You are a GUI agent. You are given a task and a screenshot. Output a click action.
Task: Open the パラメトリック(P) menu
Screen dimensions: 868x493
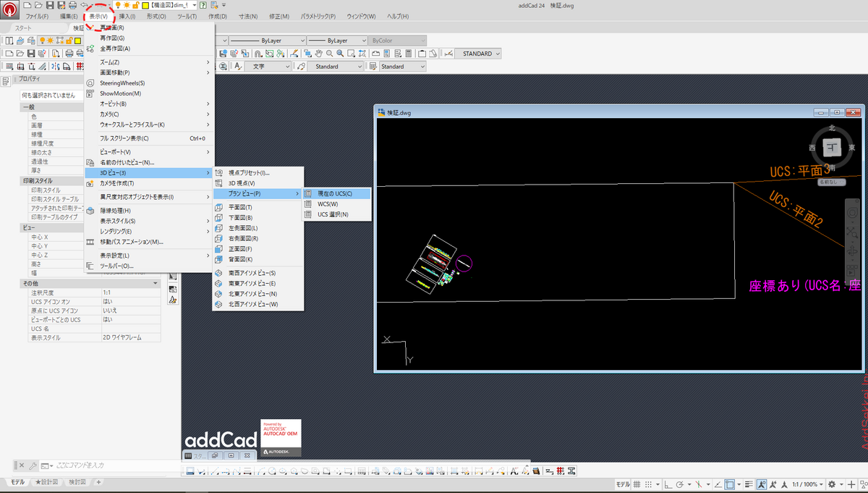pyautogui.click(x=318, y=16)
